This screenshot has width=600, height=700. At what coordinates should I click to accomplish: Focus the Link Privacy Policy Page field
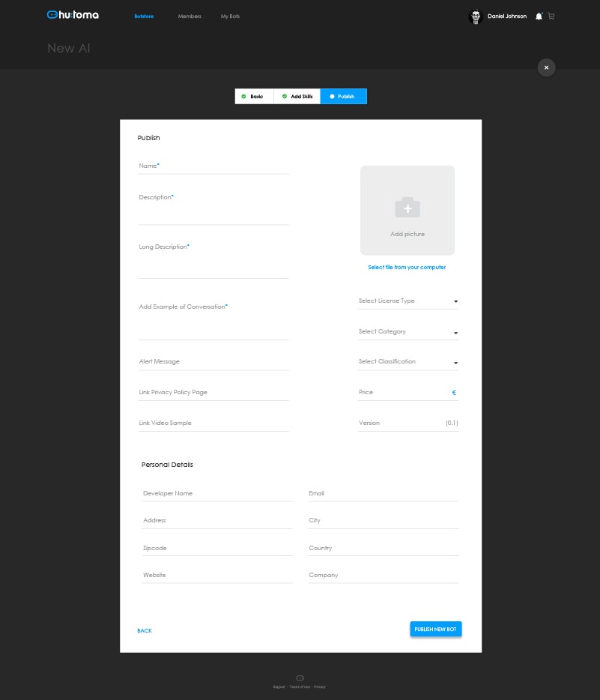pyautogui.click(x=213, y=393)
